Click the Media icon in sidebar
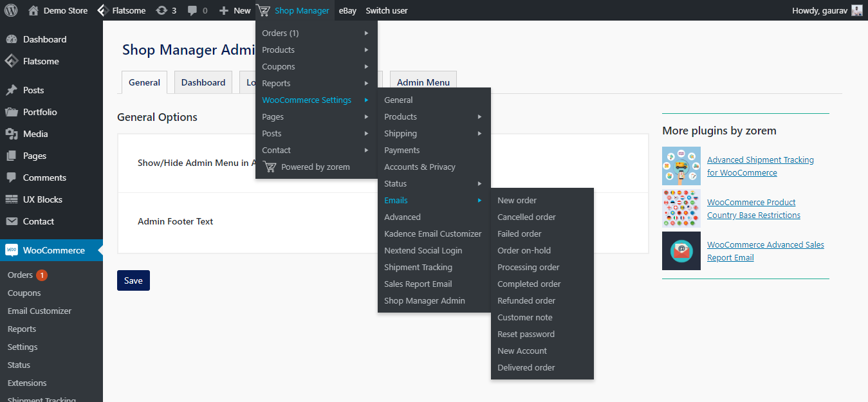Image resolution: width=868 pixels, height=402 pixels. pyautogui.click(x=12, y=134)
